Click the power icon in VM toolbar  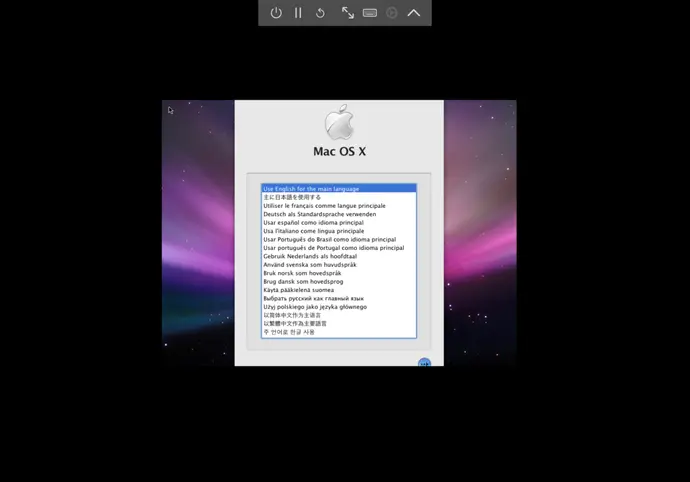(x=276, y=13)
